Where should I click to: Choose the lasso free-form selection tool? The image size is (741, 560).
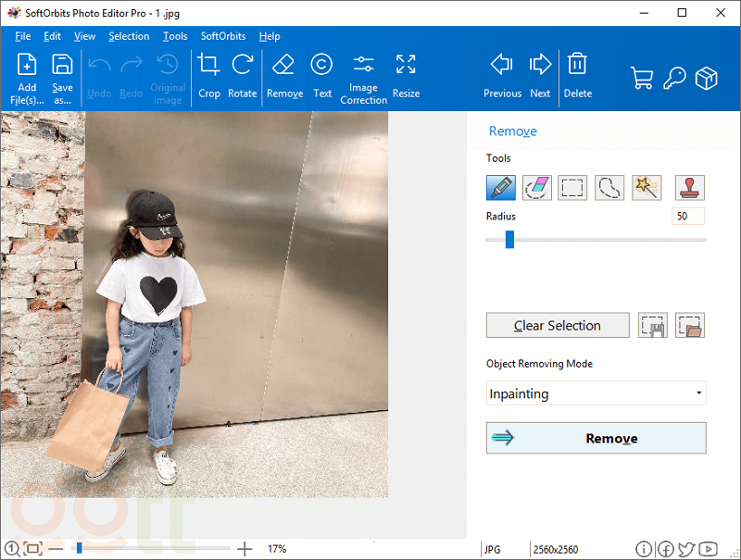[x=609, y=187]
